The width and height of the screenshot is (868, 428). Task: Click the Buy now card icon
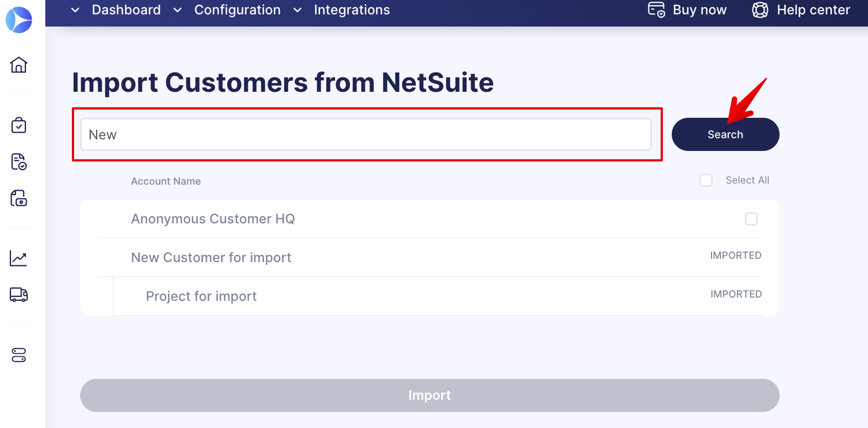(x=656, y=10)
